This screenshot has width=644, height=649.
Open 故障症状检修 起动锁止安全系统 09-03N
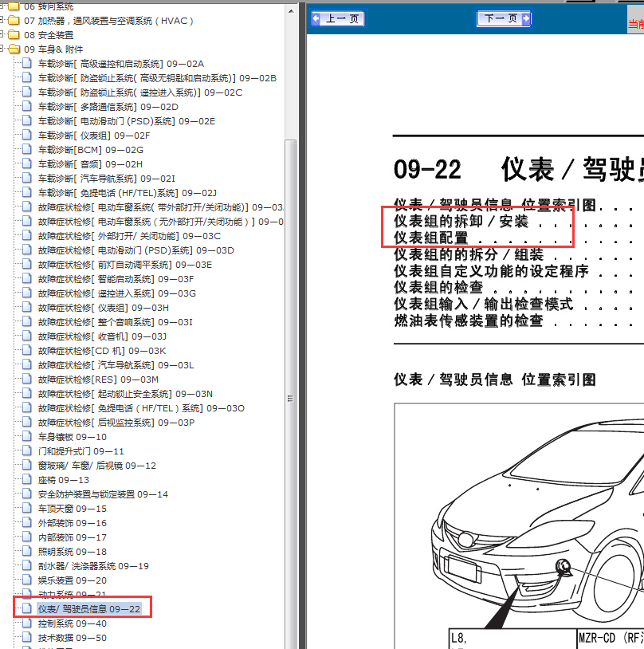click(x=125, y=394)
